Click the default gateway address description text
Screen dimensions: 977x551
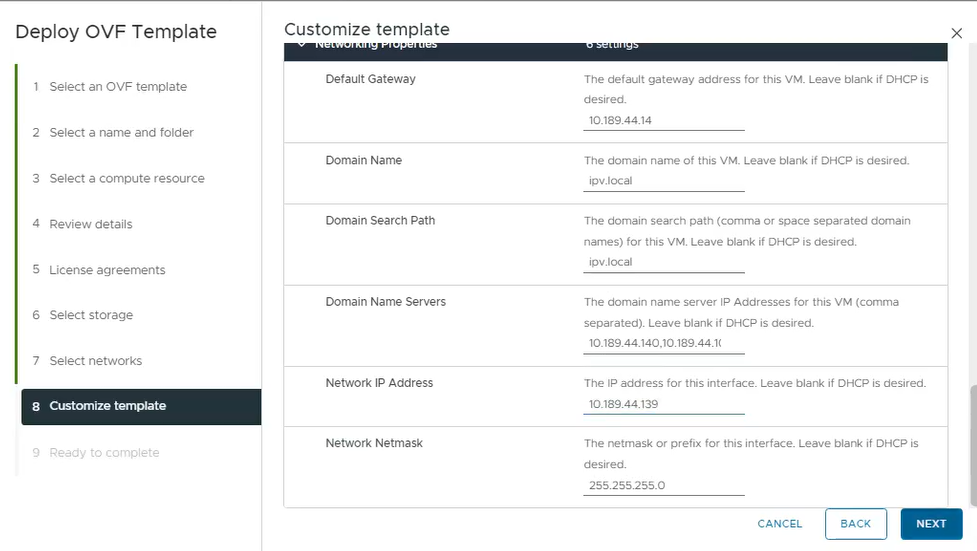pos(756,89)
